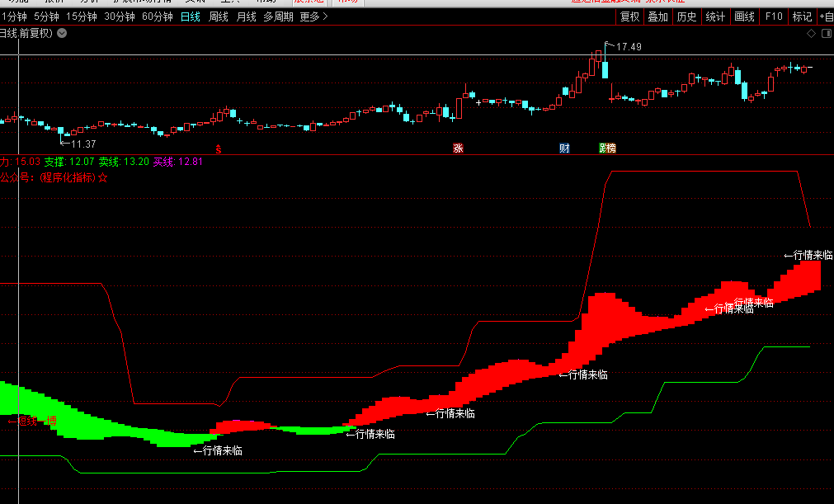This screenshot has height=504, width=834.
Task: Click the +自 add custom button
Action: pos(824,16)
